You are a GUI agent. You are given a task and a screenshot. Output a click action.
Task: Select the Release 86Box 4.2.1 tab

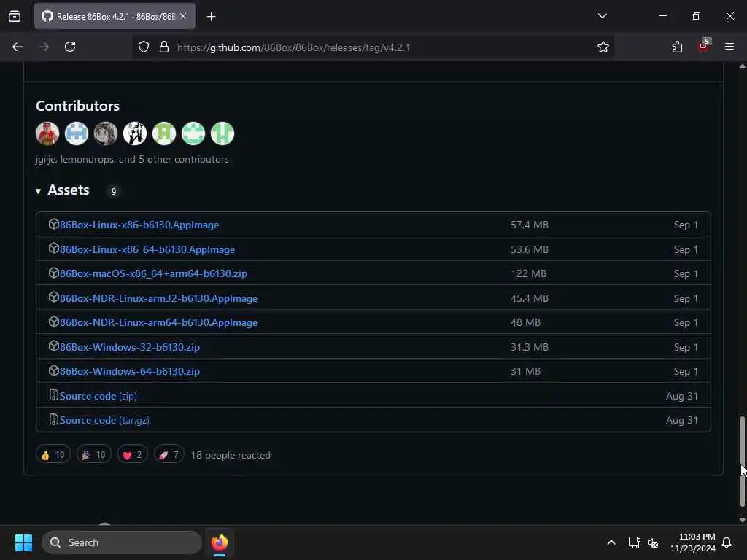pyautogui.click(x=115, y=16)
